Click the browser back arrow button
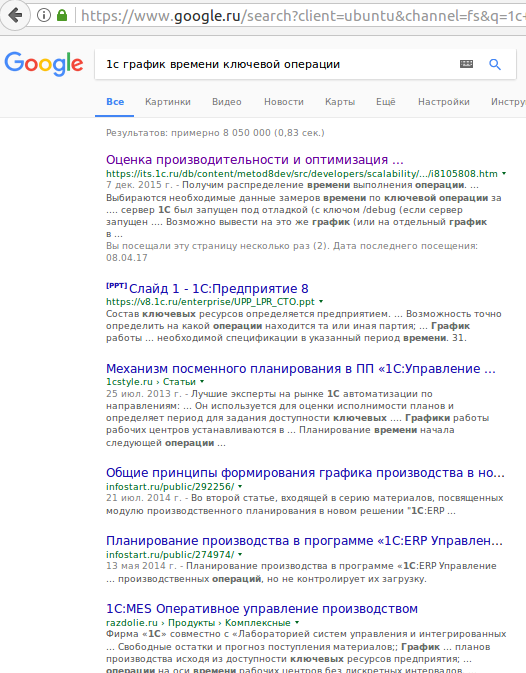526x673 pixels. point(15,15)
